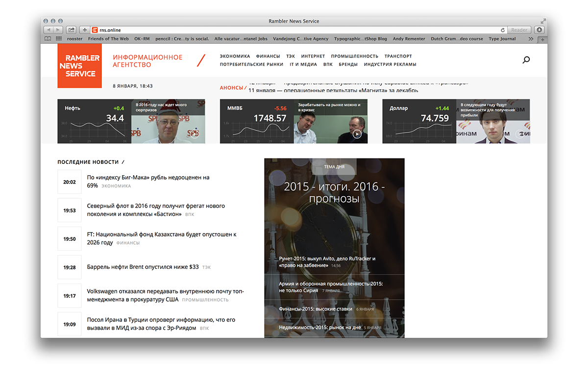Open the Vandejong Creative Agency bookmark
The image size is (588, 368).
tap(301, 39)
